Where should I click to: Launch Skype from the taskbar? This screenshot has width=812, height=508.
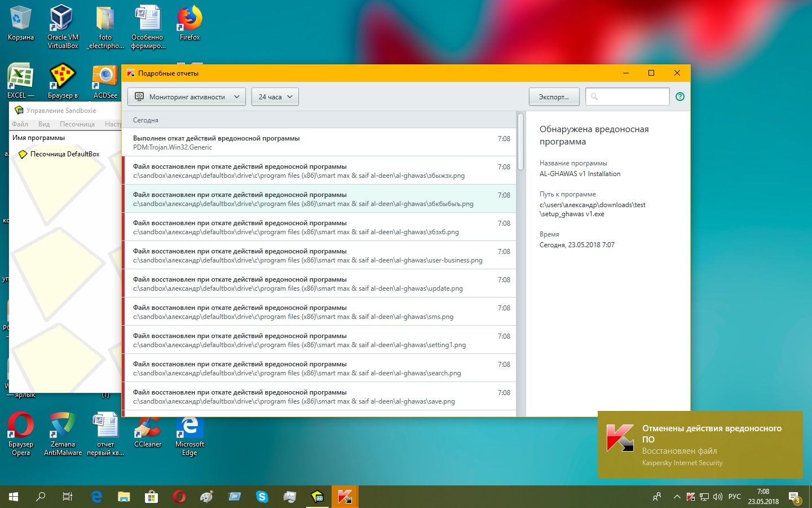pyautogui.click(x=262, y=497)
